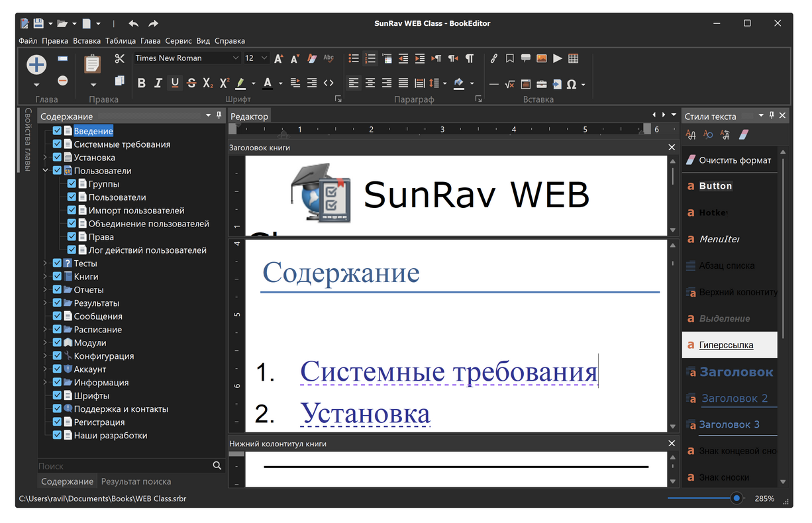Select the Редактор tab
The width and height of the screenshot is (812, 523).
click(x=250, y=117)
